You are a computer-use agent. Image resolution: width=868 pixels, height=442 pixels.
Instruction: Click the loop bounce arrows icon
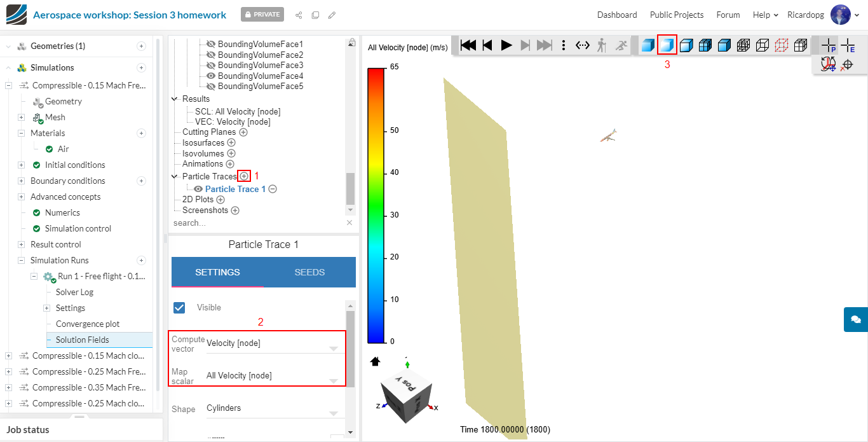coord(583,45)
